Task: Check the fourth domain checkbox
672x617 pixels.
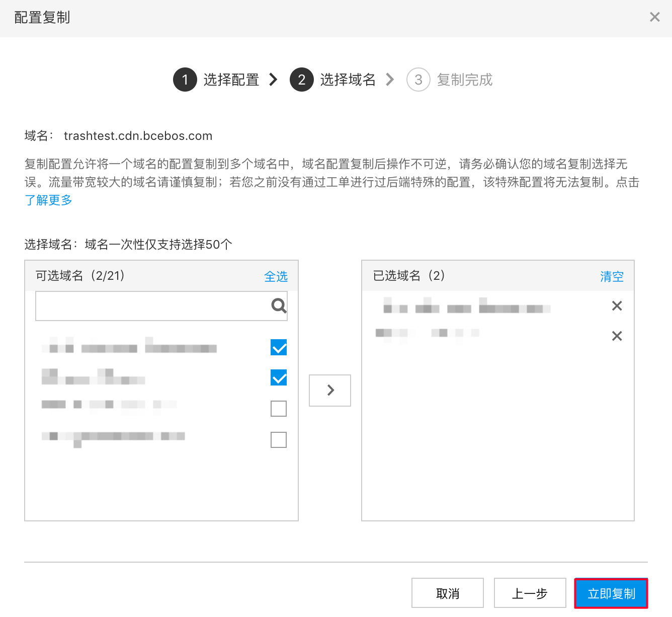Action: [x=279, y=440]
